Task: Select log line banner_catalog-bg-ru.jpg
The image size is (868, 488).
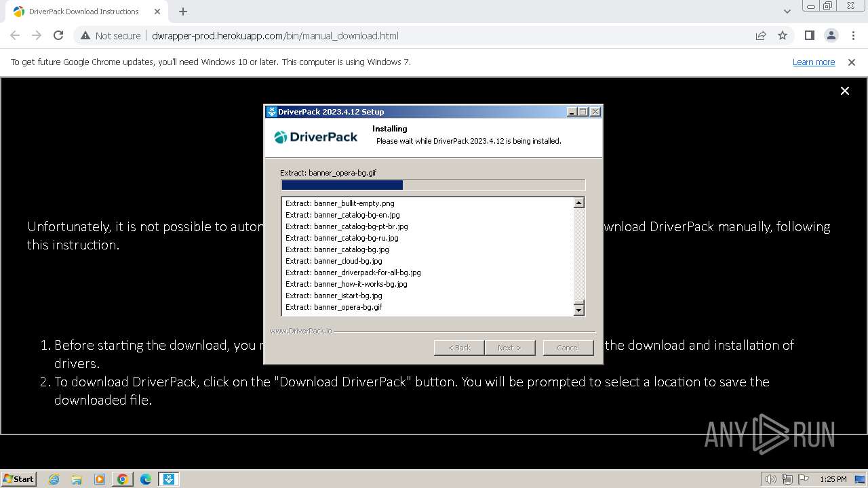Action: pyautogui.click(x=342, y=238)
